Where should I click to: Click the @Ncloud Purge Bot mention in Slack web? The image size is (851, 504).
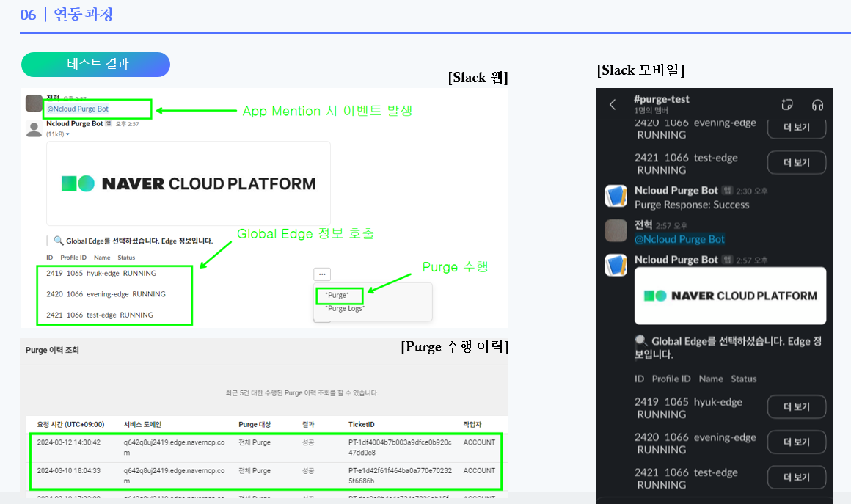pyautogui.click(x=78, y=109)
